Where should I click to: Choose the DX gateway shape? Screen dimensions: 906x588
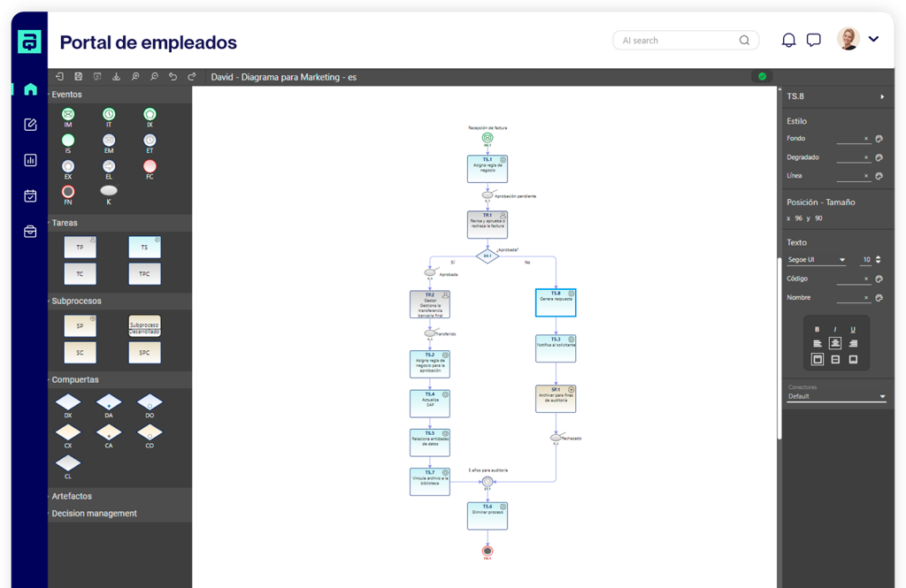click(68, 403)
